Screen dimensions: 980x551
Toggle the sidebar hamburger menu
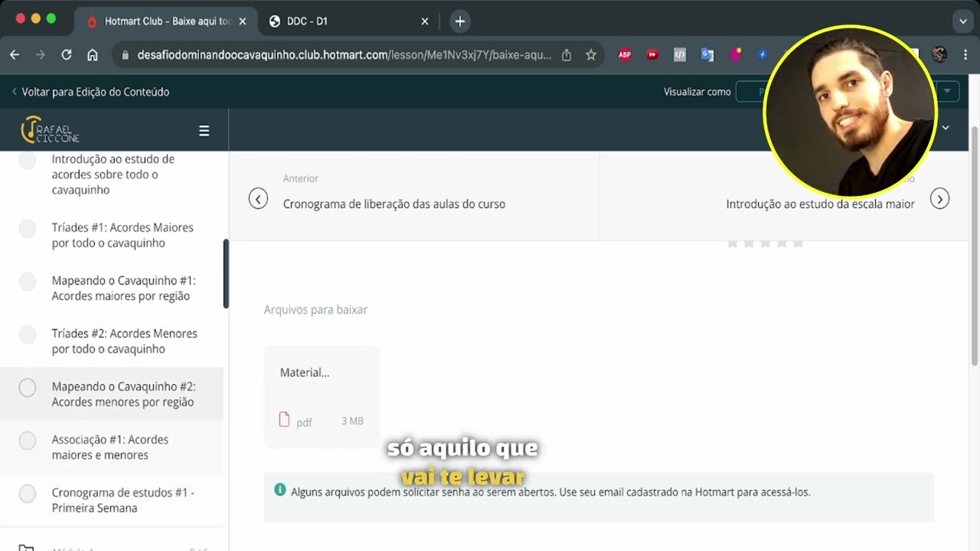point(204,131)
